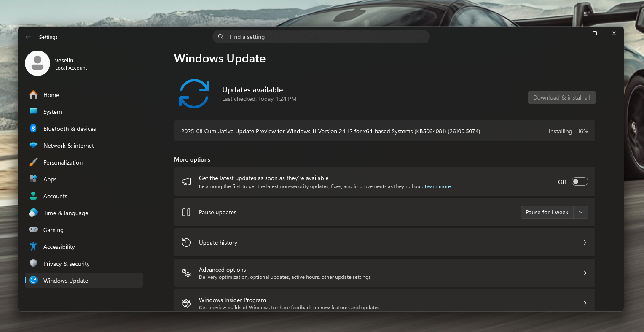644x332 pixels.
Task: Open Bluetooth & devices section
Action: 84,129
